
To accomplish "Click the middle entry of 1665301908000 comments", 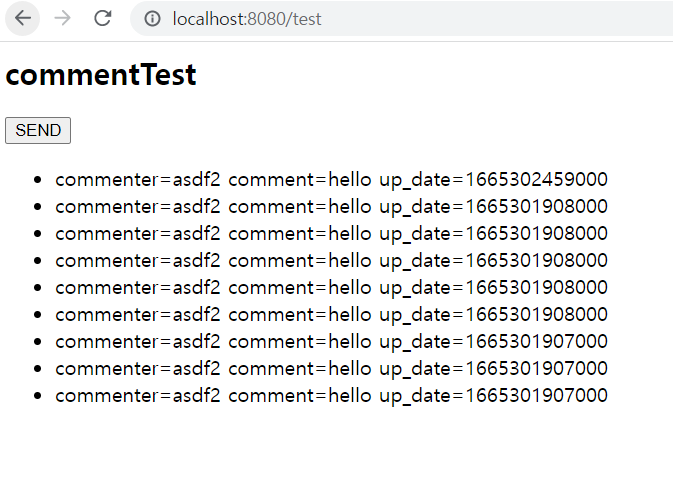I will coord(331,261).
